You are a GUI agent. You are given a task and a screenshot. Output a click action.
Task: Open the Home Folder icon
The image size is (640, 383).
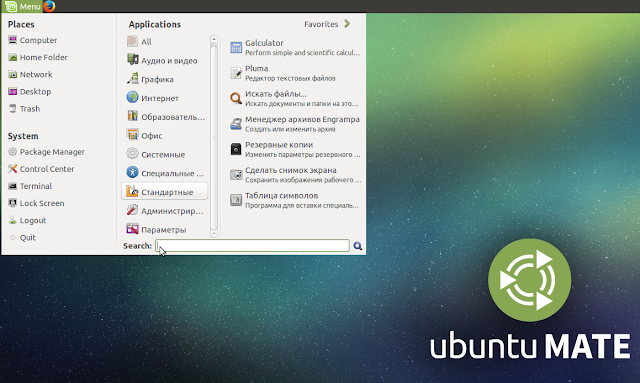[13, 57]
